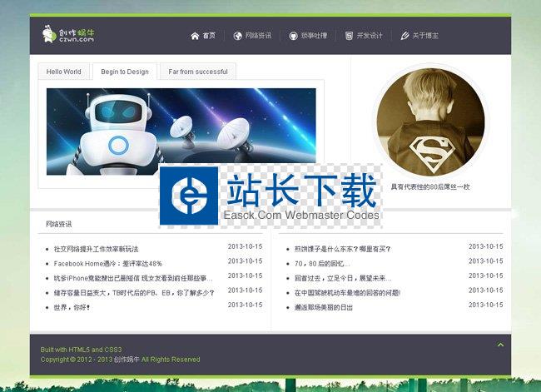Open the robot and satellite banner image
This screenshot has height=392, width=541.
pyautogui.click(x=181, y=131)
